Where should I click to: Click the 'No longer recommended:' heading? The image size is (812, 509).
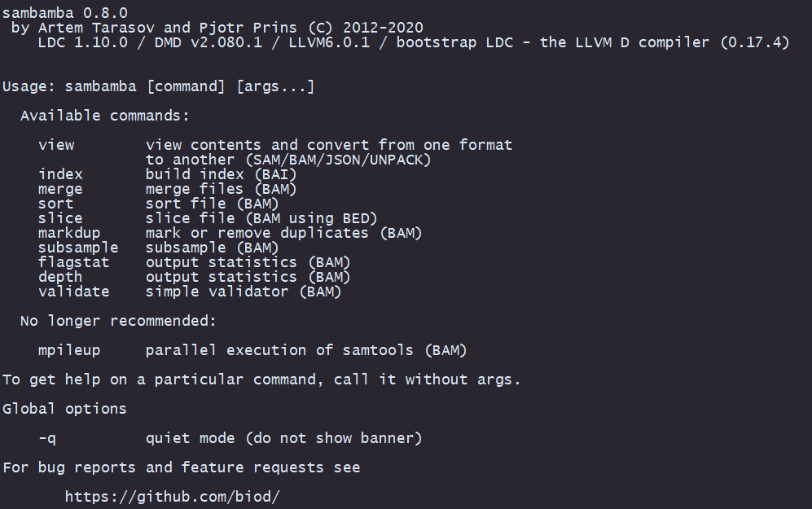(x=119, y=321)
